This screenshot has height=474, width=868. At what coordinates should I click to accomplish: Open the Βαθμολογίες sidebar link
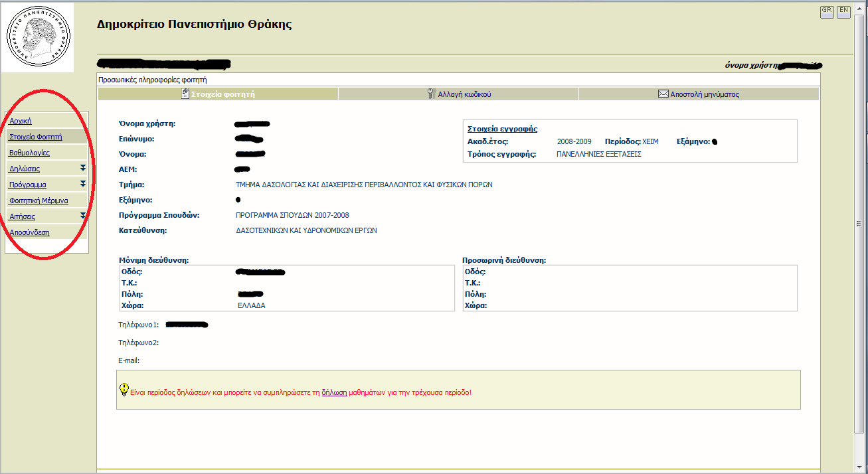coord(30,153)
